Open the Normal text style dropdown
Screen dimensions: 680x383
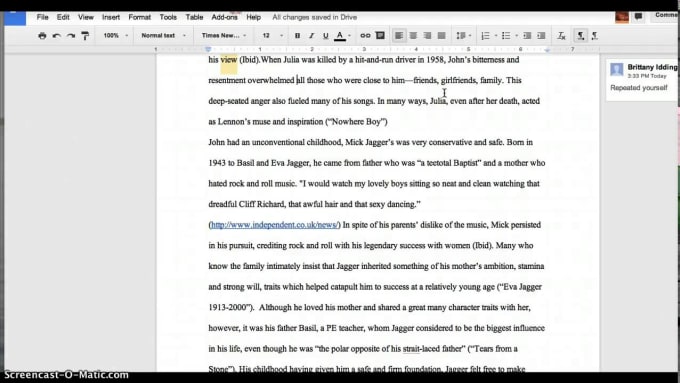(163, 36)
